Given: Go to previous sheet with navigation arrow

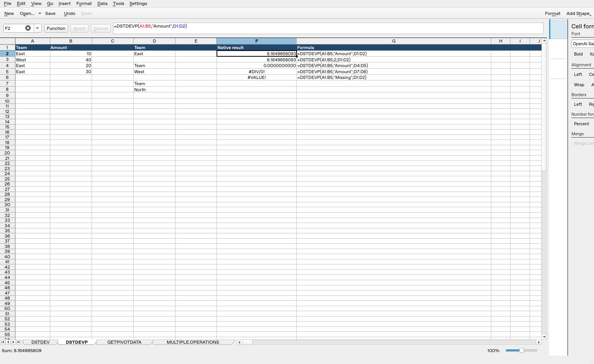Looking at the screenshot, I should click(8, 342).
